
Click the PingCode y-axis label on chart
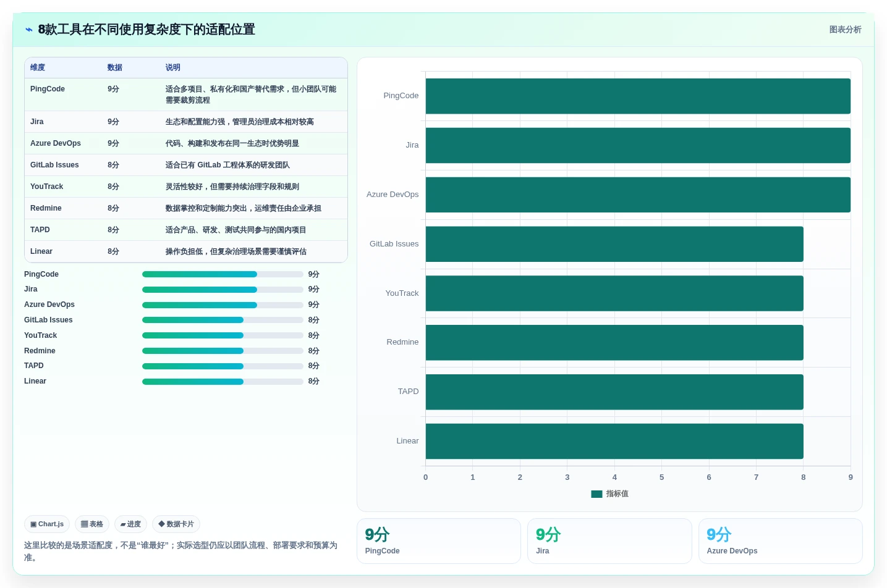pyautogui.click(x=401, y=96)
